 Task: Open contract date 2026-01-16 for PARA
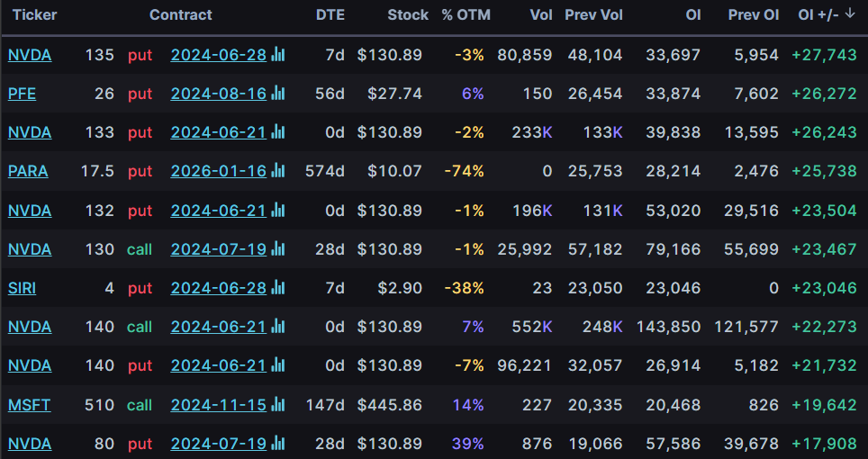click(219, 171)
